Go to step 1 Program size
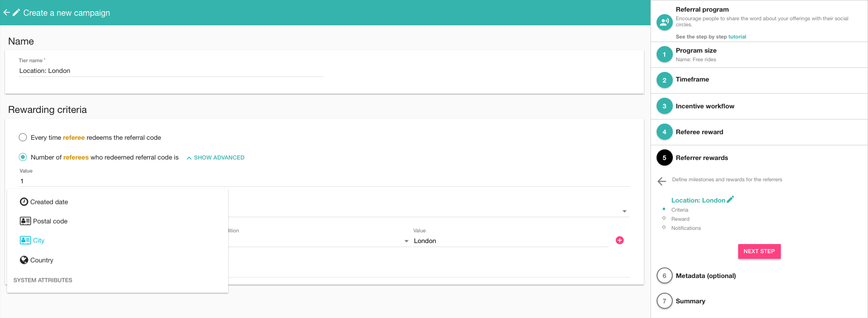This screenshot has height=318, width=868. pos(696,51)
